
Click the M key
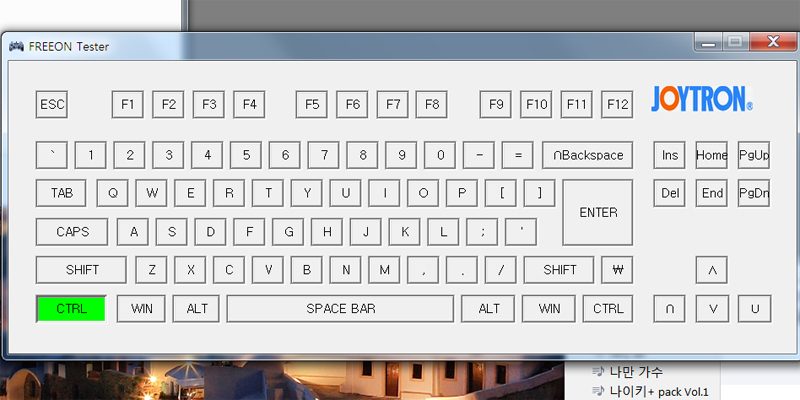tap(384, 270)
